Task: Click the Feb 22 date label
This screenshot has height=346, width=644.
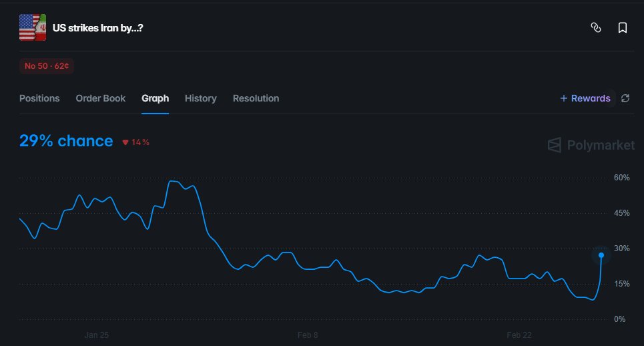Action: click(519, 335)
